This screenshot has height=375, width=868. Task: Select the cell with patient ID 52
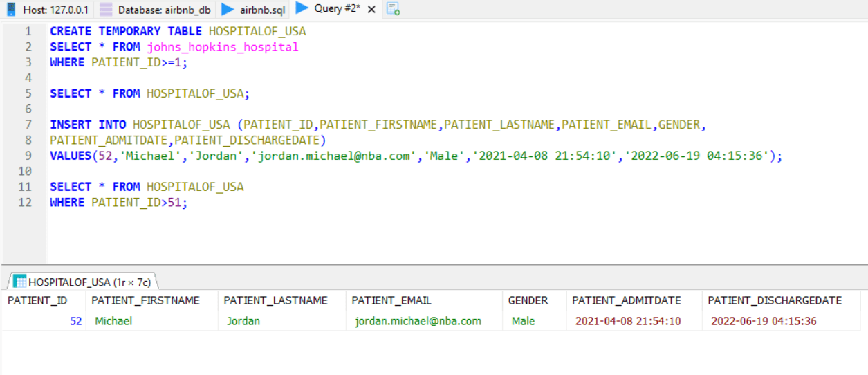point(43,321)
